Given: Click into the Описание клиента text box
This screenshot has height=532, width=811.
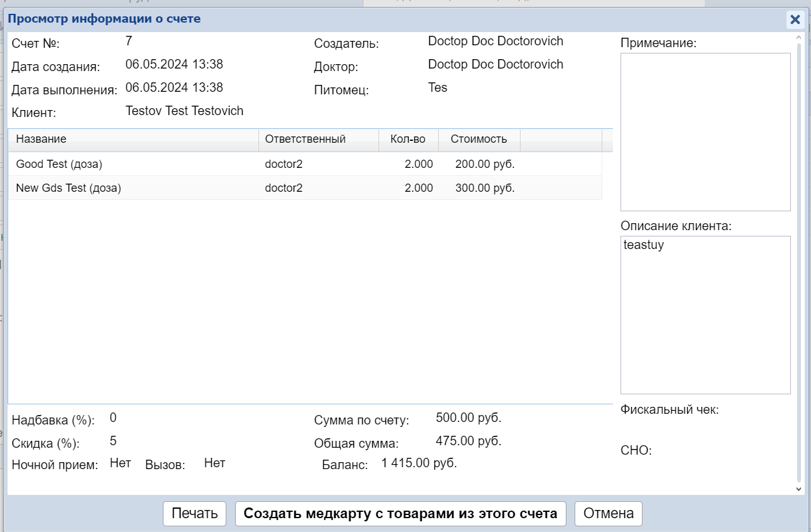Looking at the screenshot, I should [x=705, y=314].
